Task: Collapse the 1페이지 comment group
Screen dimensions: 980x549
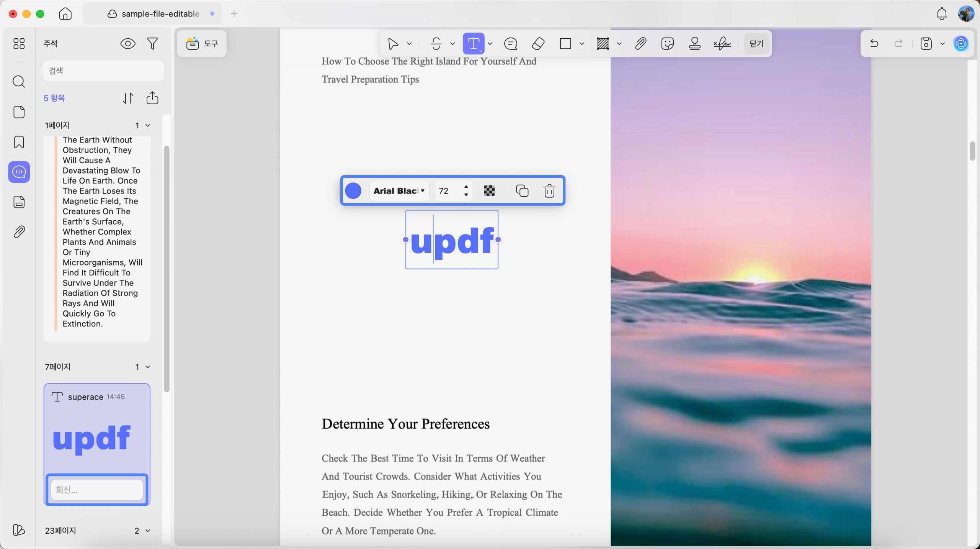Action: coord(148,125)
